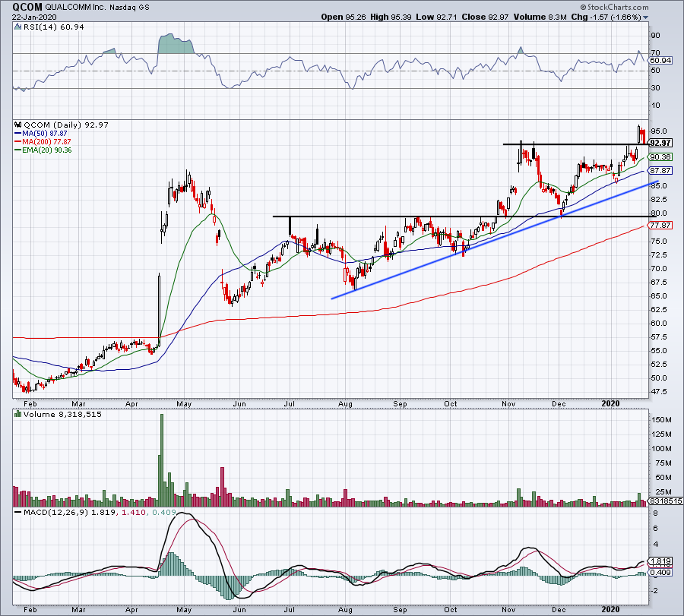
Task: Click the blue rising trendline on price chart
Action: [495, 239]
